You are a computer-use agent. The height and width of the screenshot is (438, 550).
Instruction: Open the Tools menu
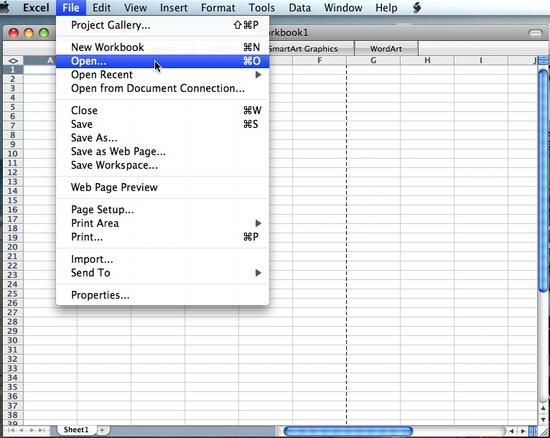262,8
